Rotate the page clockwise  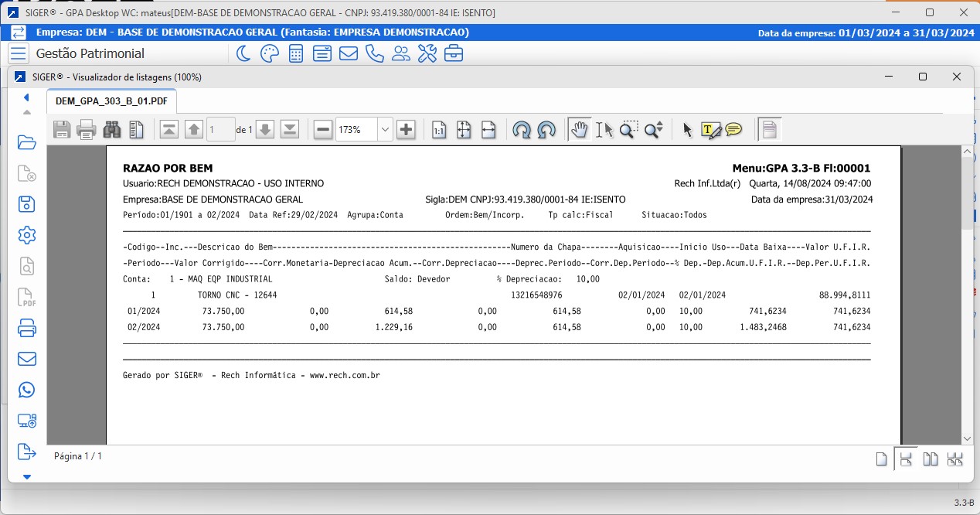pyautogui.click(x=522, y=130)
